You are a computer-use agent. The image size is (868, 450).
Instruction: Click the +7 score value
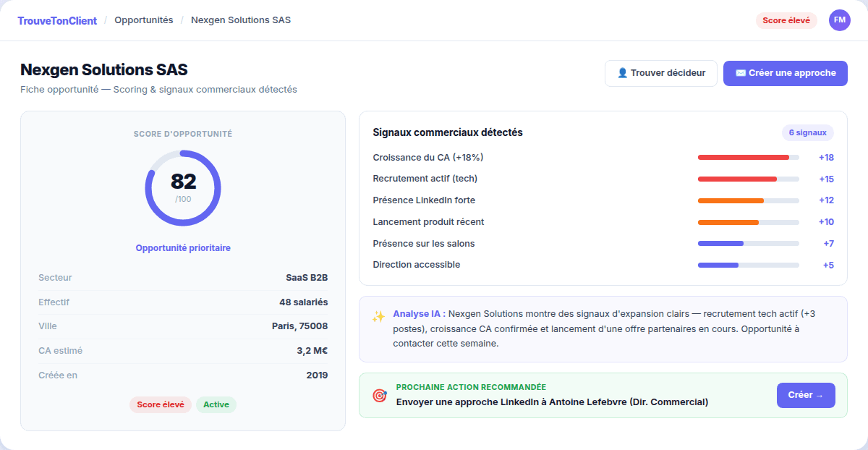coord(829,244)
